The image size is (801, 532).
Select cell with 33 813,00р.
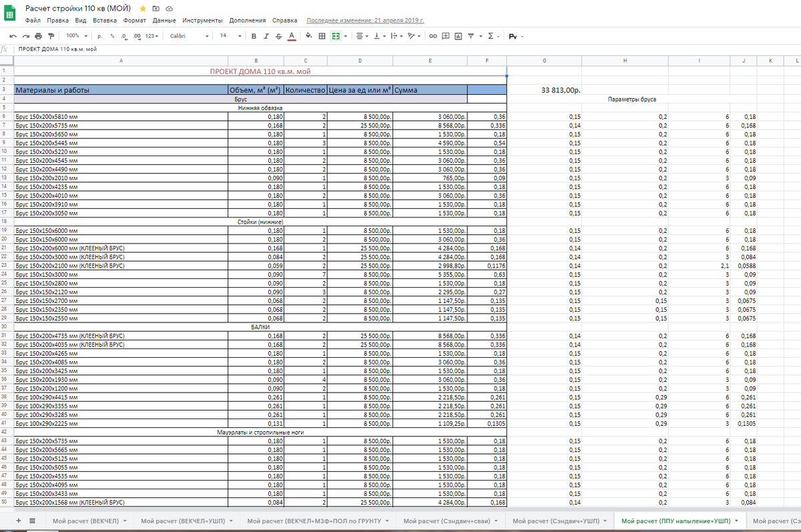click(x=545, y=89)
